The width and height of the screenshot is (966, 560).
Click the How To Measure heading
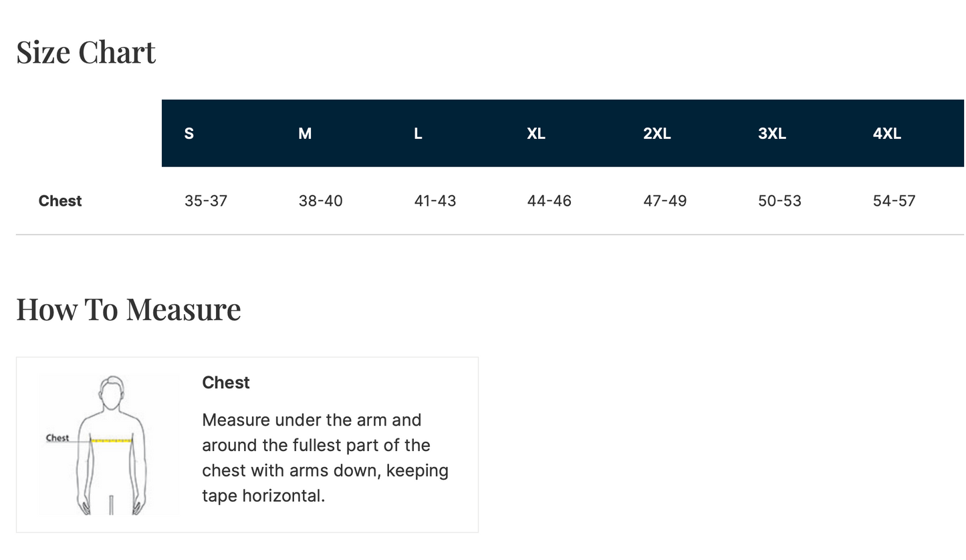(x=128, y=309)
